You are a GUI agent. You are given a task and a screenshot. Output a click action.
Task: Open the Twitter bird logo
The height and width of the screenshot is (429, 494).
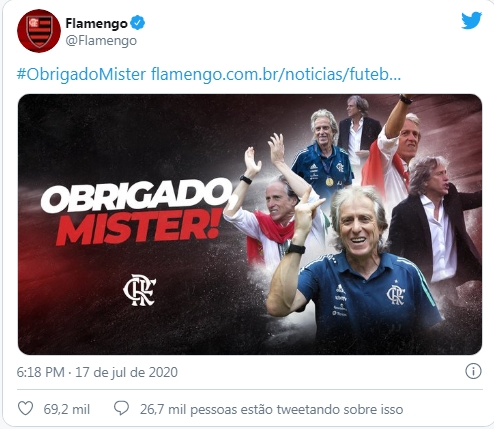point(471,20)
